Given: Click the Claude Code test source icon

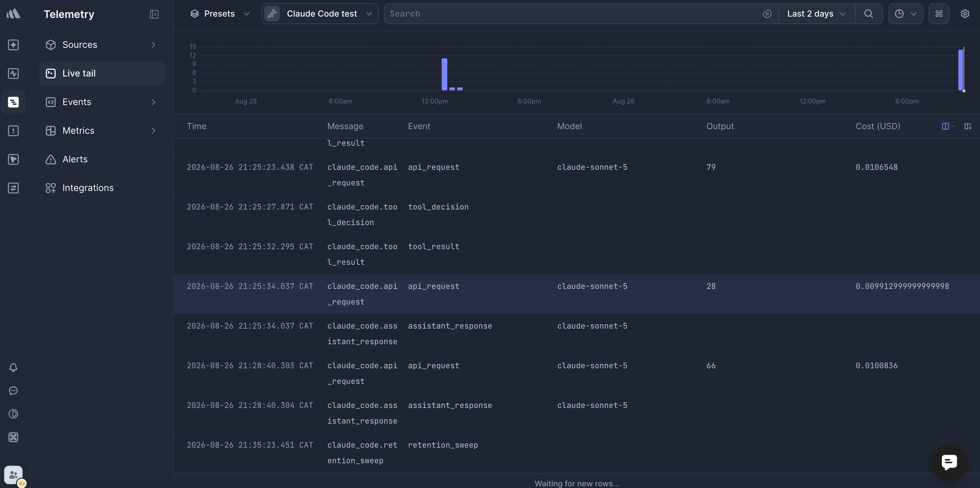Looking at the screenshot, I should pyautogui.click(x=272, y=14).
